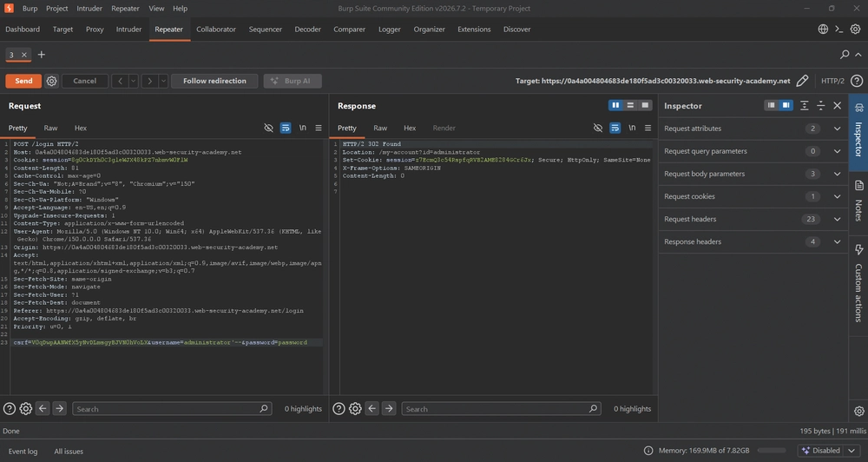868x462 pixels.
Task: Open forward history dropdown arrow
Action: (x=163, y=81)
